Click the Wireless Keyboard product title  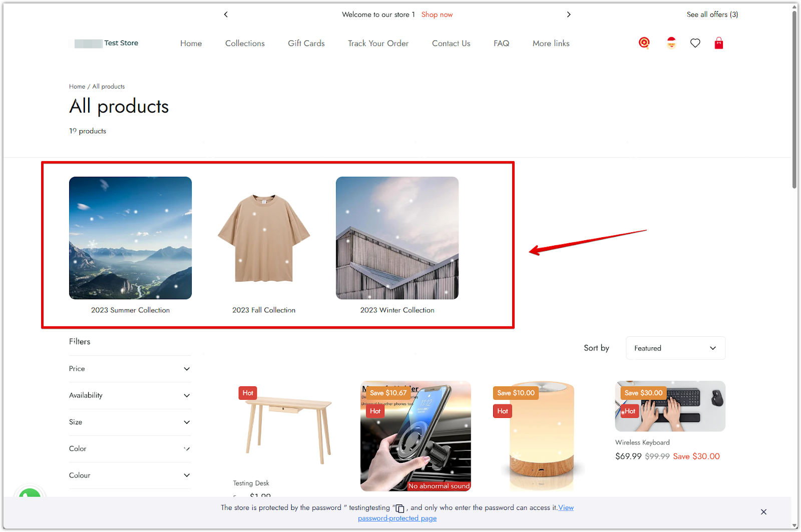tap(642, 442)
